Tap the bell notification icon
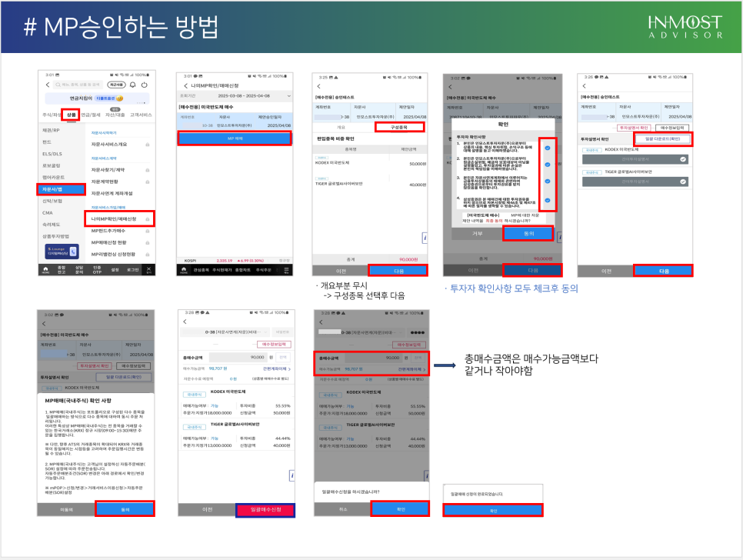The image size is (743, 560). click(x=132, y=85)
